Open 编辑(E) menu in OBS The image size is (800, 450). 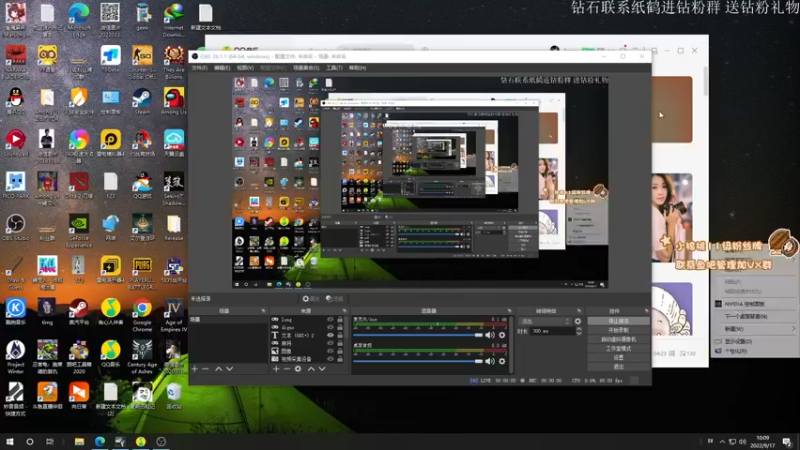pos(222,68)
